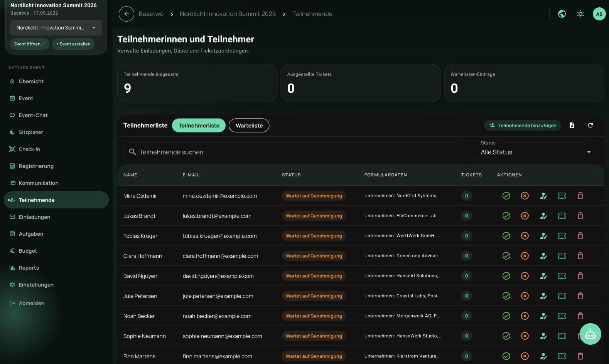Image resolution: width=609 pixels, height=364 pixels.
Task: Click Abmelden to log out
Action: click(56, 303)
